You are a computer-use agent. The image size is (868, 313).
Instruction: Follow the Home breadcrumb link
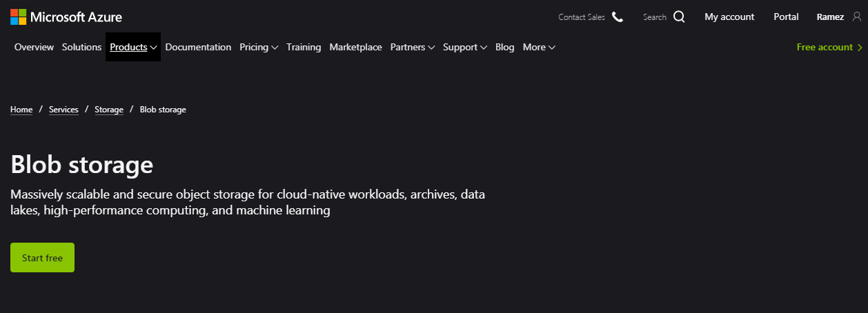click(21, 110)
